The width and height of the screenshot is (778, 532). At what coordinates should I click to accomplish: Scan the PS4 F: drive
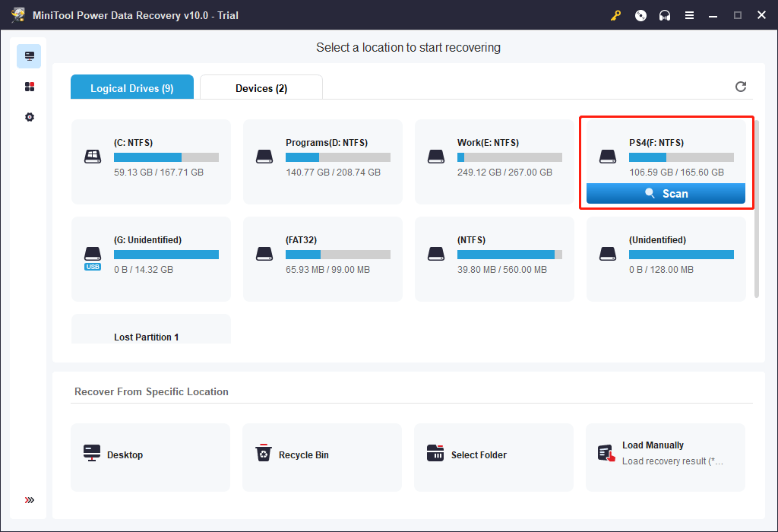[x=666, y=193]
